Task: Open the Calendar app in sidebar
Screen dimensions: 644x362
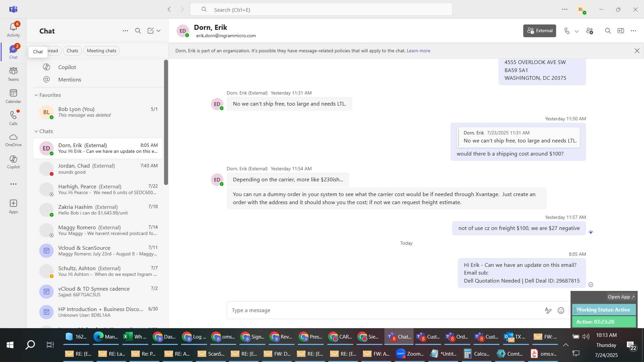Action: pos(13,96)
